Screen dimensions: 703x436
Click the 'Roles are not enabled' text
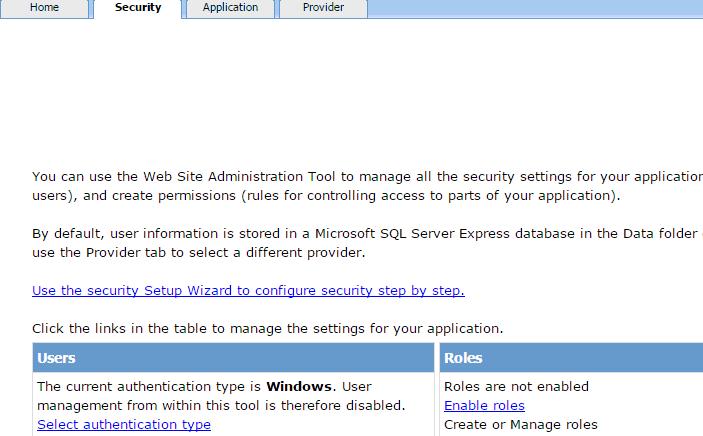click(516, 386)
